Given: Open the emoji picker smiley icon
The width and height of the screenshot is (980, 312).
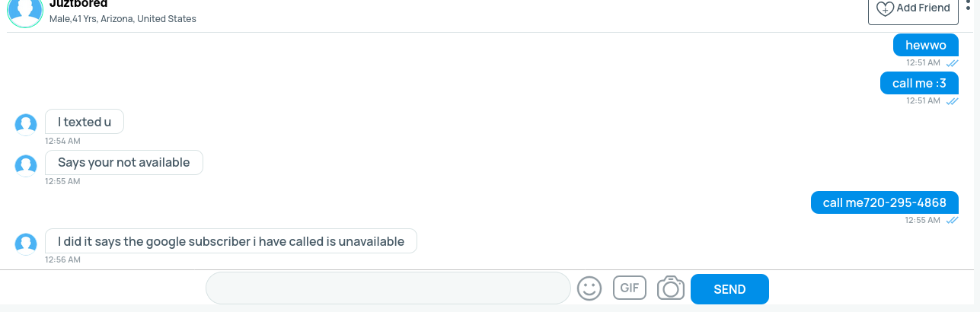Looking at the screenshot, I should click(589, 288).
